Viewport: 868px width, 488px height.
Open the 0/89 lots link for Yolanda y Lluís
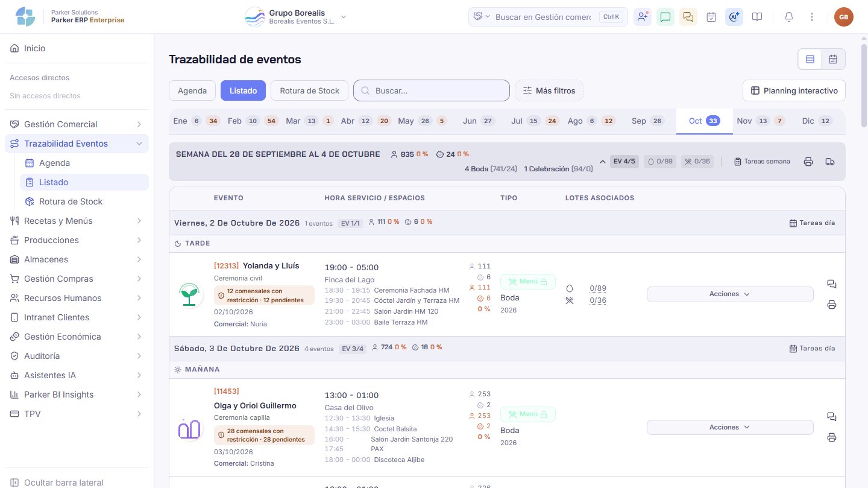point(598,288)
